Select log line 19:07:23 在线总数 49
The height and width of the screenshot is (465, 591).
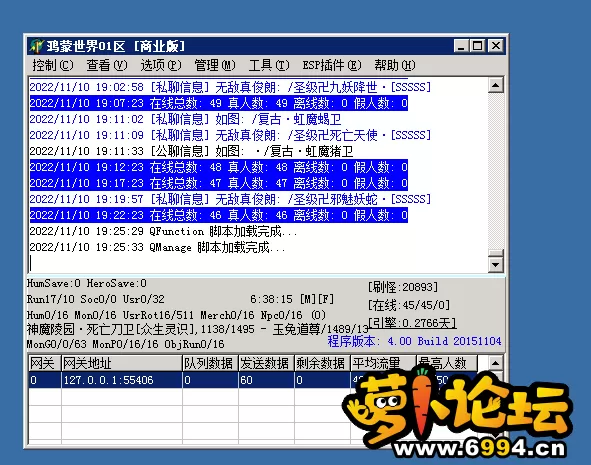click(219, 103)
